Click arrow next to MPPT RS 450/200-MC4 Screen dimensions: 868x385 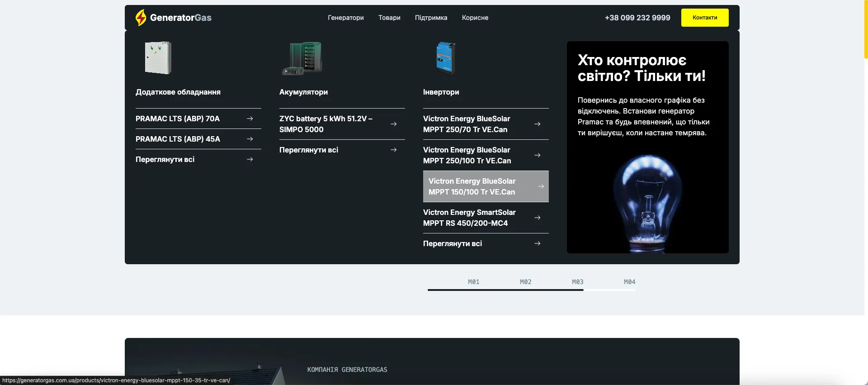pos(538,218)
